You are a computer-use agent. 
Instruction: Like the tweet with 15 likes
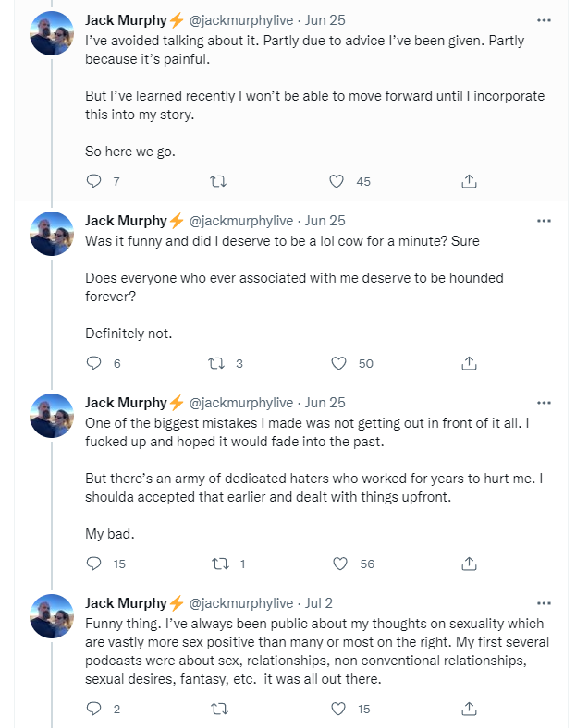[338, 709]
